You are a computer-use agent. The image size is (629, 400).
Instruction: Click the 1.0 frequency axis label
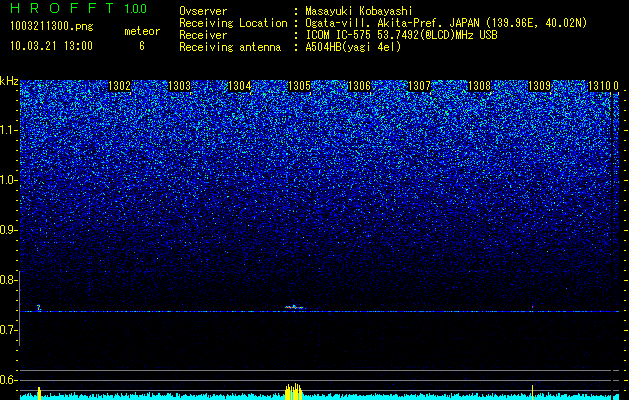(x=9, y=181)
